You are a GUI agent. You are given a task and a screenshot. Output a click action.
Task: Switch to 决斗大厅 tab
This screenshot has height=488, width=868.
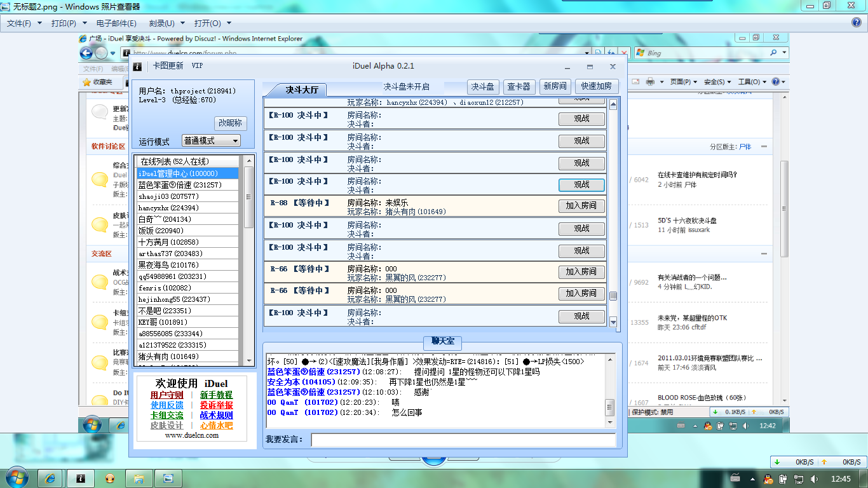point(302,89)
